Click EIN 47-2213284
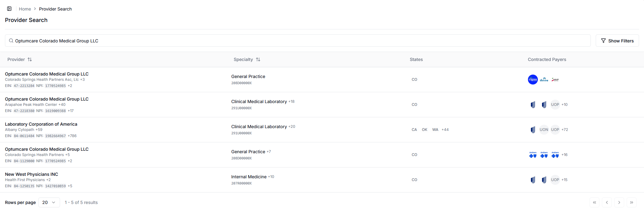Image resolution: width=644 pixels, height=208 pixels. tap(24, 86)
